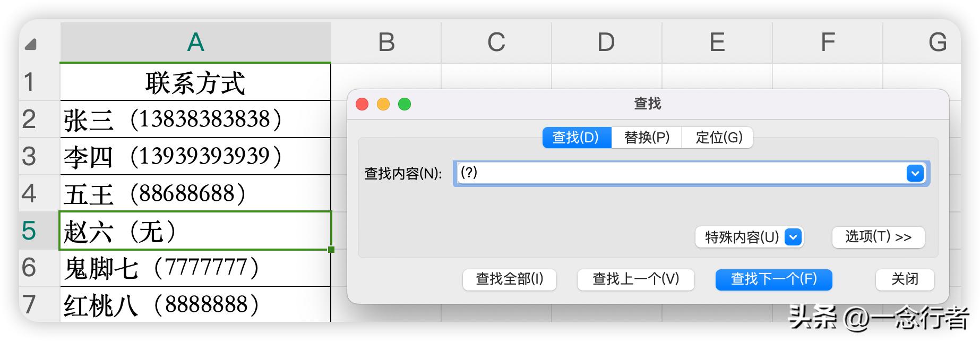The height and width of the screenshot is (341, 980).
Task: Click the fill handle of cell A5
Action: click(331, 249)
